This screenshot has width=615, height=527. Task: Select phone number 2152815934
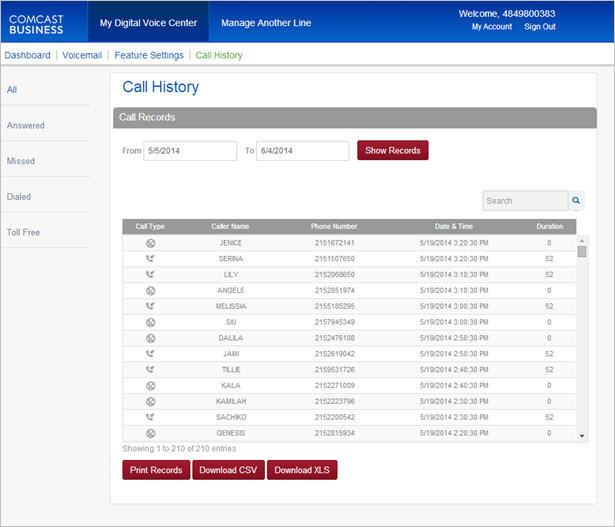click(x=335, y=433)
